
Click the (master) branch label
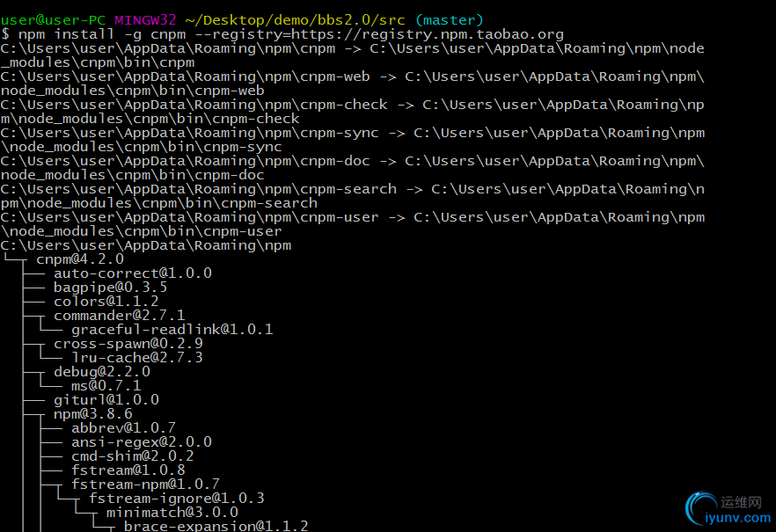click(x=449, y=19)
